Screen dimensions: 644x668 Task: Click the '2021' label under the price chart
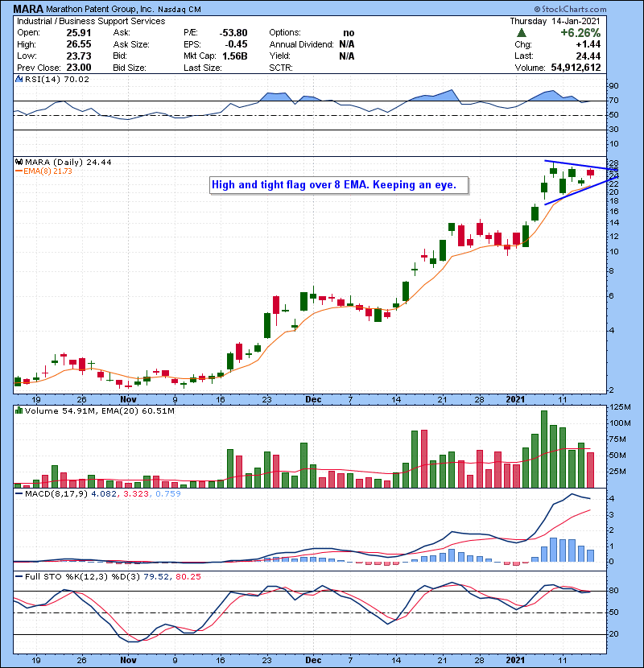coord(515,400)
